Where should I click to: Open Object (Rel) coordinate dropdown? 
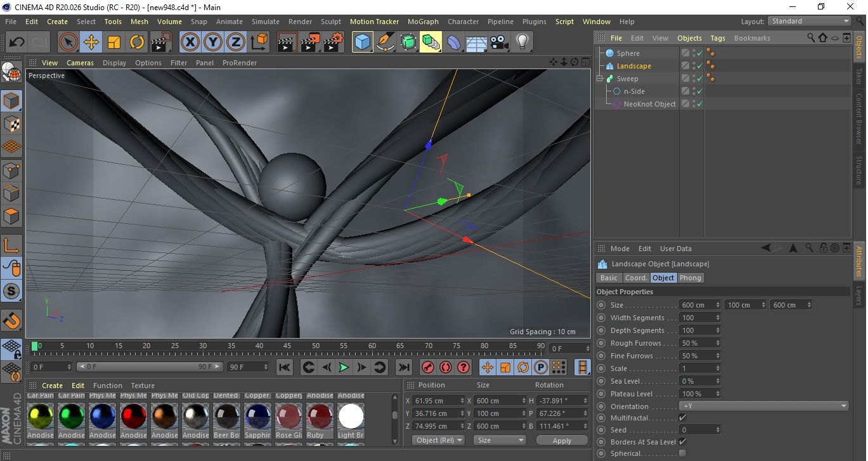pyautogui.click(x=438, y=439)
